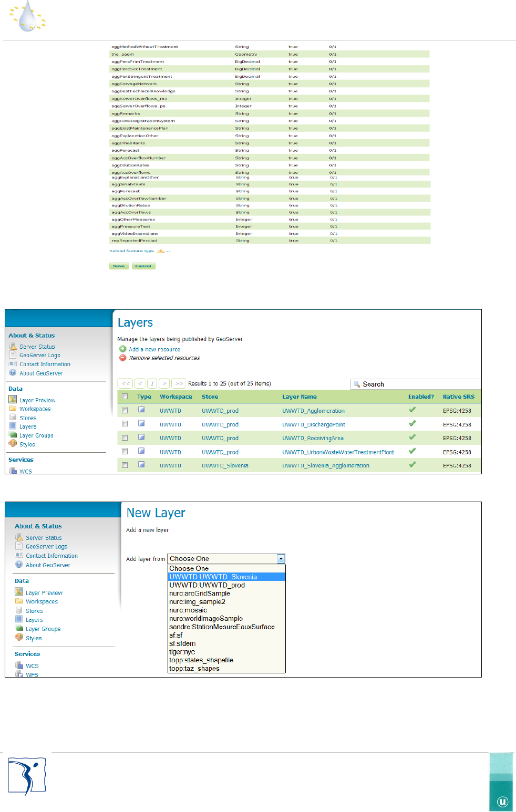This screenshot has width=516, height=812.
Task: Click the_geom attribute row text
Action: pos(123,54)
